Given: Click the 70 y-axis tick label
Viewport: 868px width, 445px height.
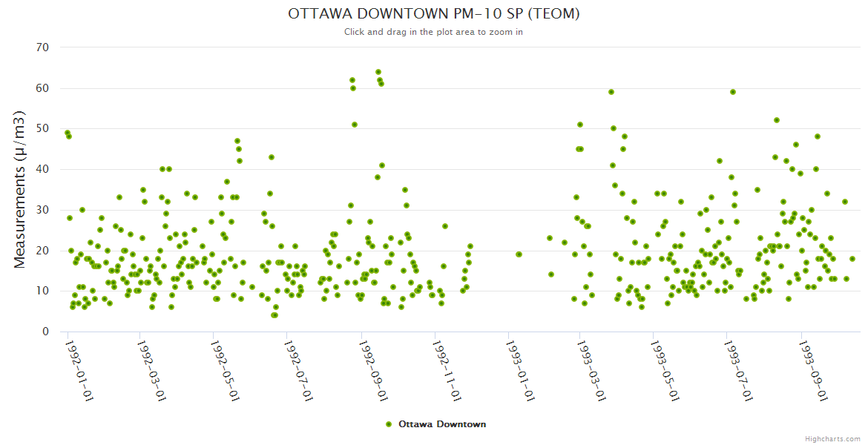Looking at the screenshot, I should (x=42, y=47).
